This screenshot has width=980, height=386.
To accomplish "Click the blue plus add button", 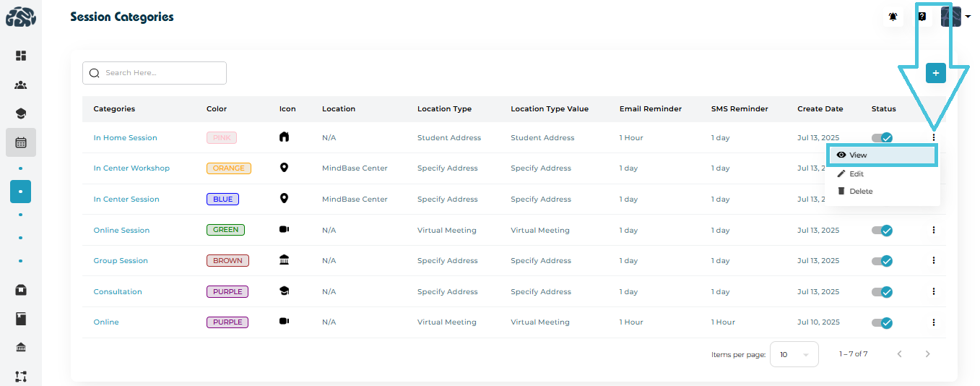I will tap(935, 73).
